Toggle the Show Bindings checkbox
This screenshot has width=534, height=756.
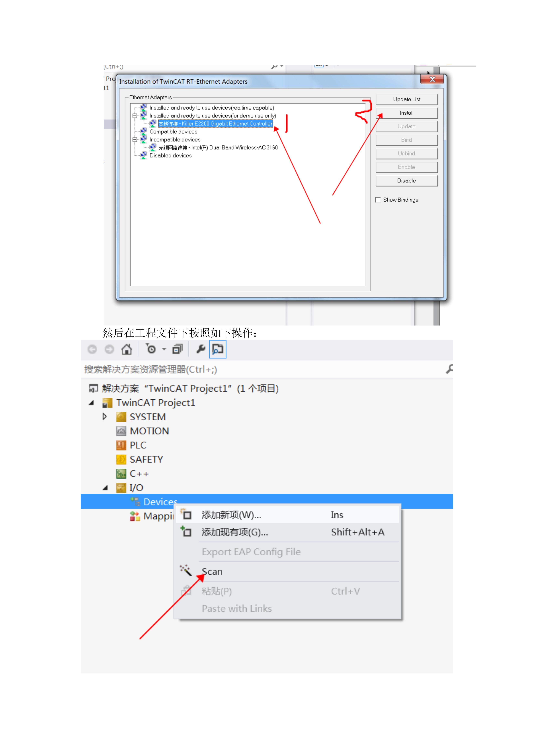pyautogui.click(x=378, y=200)
